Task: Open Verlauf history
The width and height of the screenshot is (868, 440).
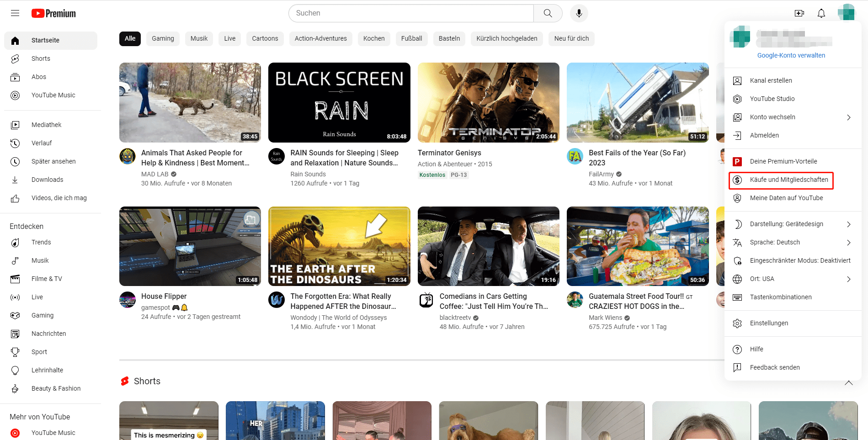Action: [51, 143]
